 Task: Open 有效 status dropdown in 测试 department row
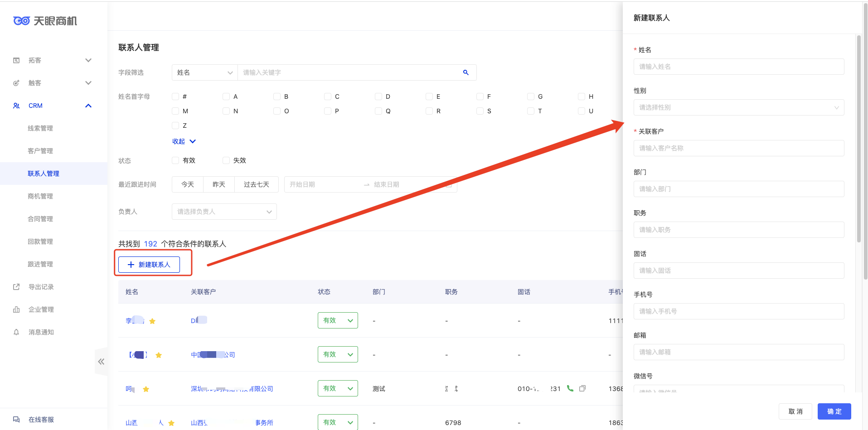click(x=338, y=388)
